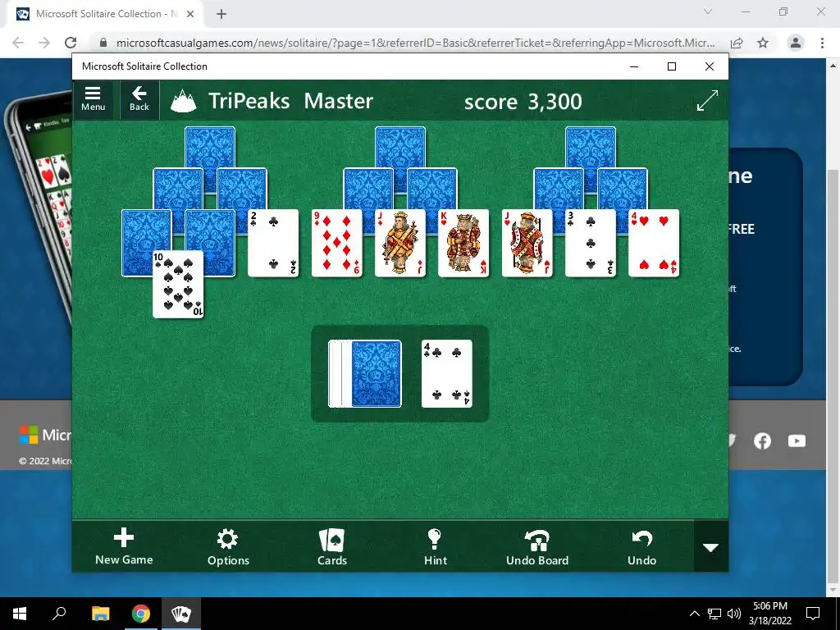
Task: Minimize the Solitaire Collection inner window
Action: (634, 66)
